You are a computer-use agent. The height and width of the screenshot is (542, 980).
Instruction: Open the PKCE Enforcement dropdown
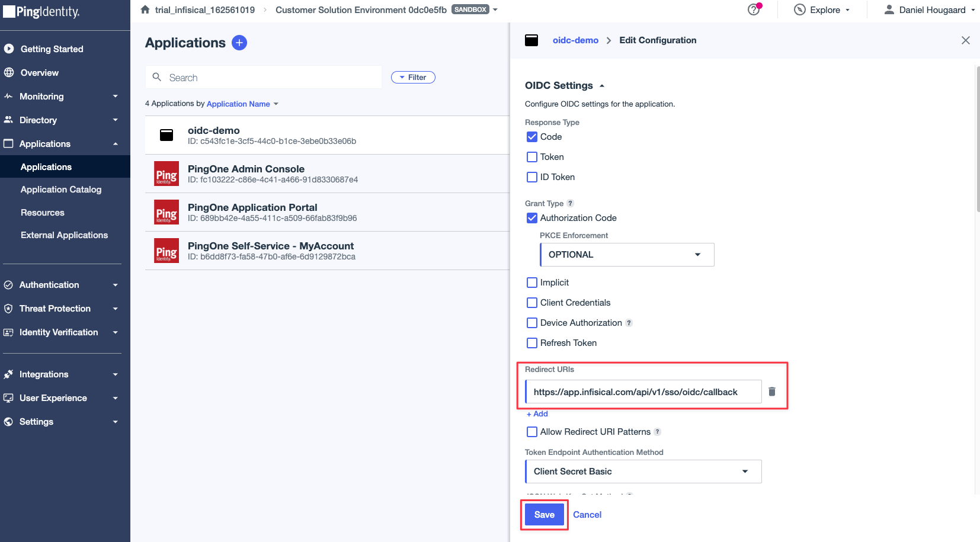pos(627,255)
